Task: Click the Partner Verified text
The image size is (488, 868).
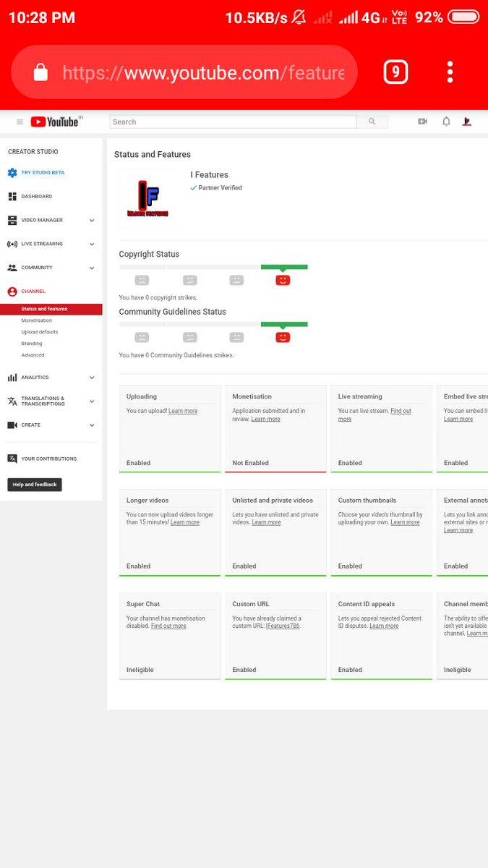Action: click(x=221, y=187)
